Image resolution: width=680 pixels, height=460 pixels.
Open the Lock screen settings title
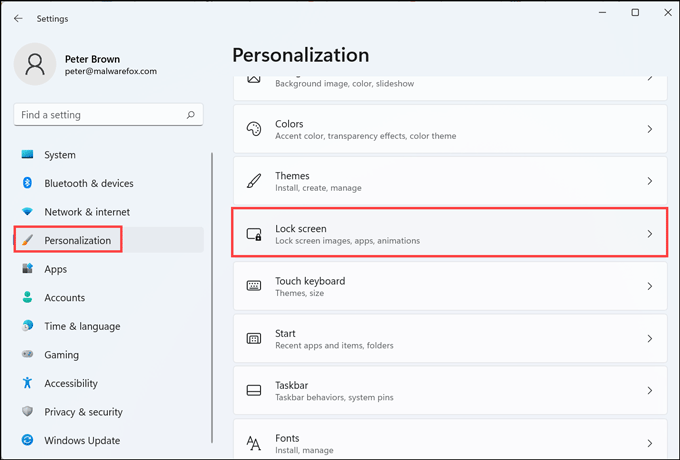(301, 228)
